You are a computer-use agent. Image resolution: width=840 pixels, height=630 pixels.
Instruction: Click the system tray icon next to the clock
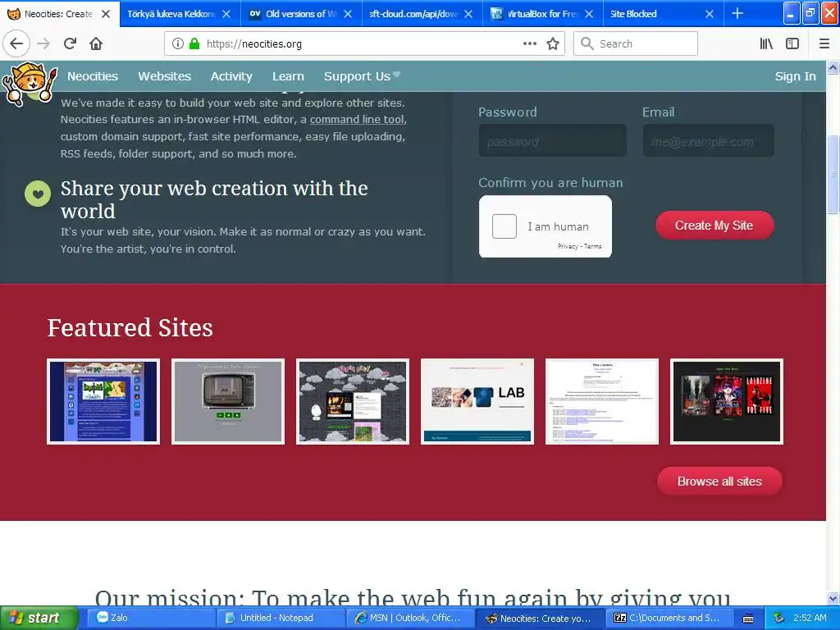(779, 618)
